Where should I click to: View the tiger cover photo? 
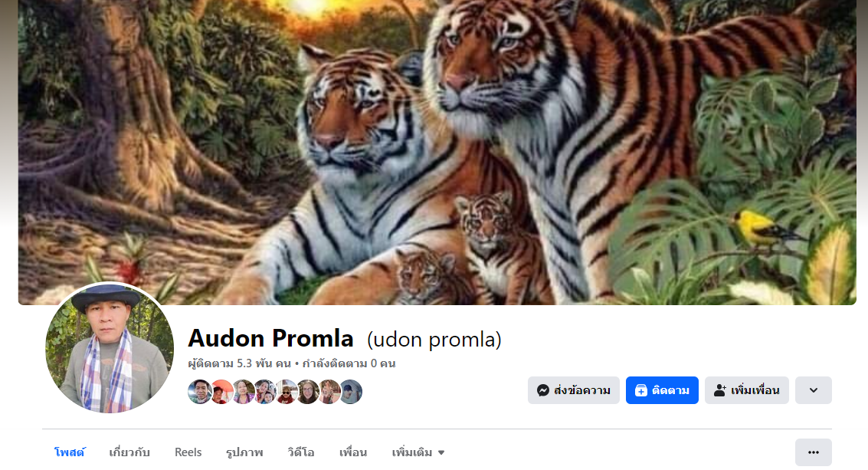[x=437, y=153]
